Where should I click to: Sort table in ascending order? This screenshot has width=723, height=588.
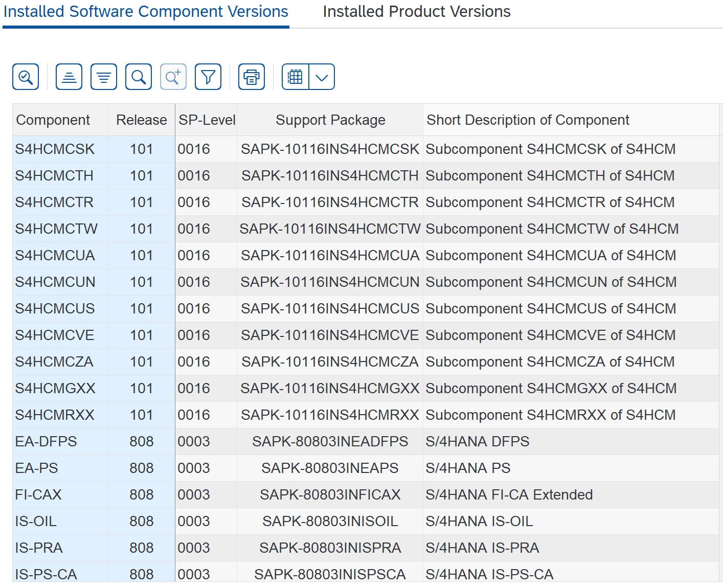[x=69, y=77]
